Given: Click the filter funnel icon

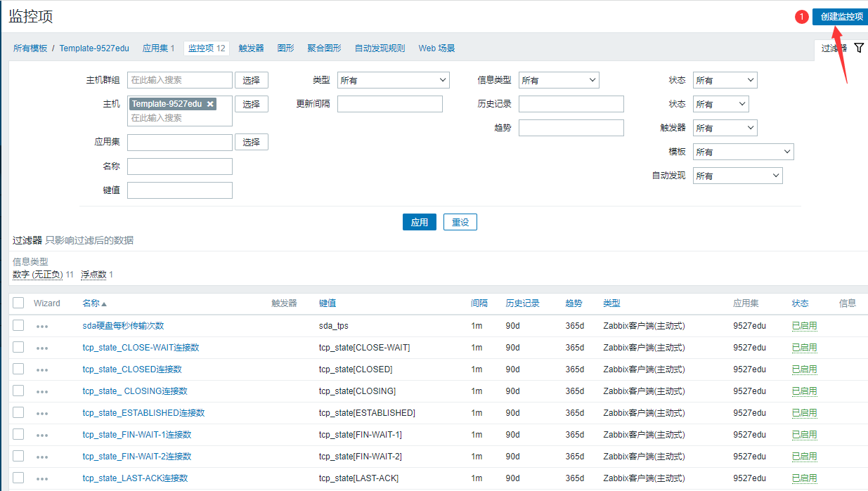Looking at the screenshot, I should pyautogui.click(x=859, y=48).
